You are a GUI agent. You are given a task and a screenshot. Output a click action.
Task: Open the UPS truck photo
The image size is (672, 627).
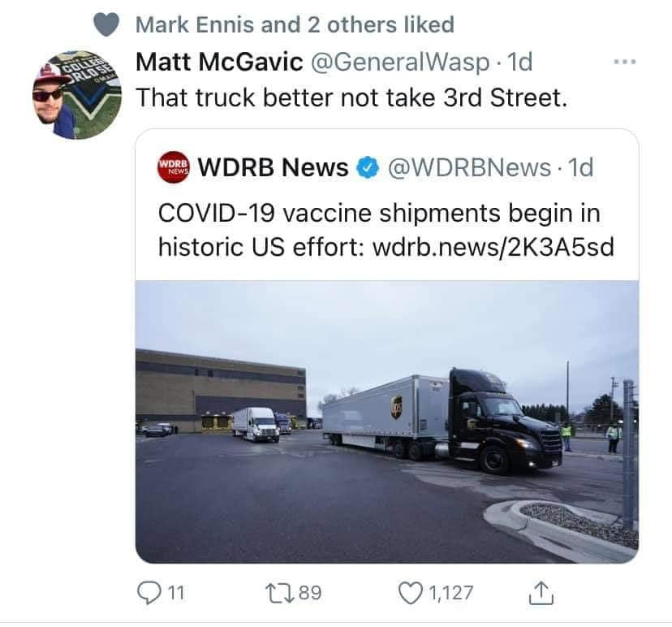[387, 422]
